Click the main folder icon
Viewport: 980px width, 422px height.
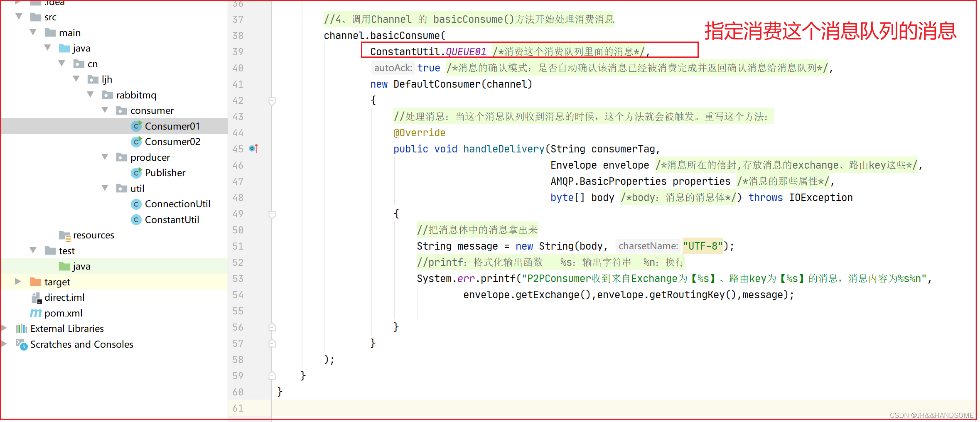click(x=50, y=32)
